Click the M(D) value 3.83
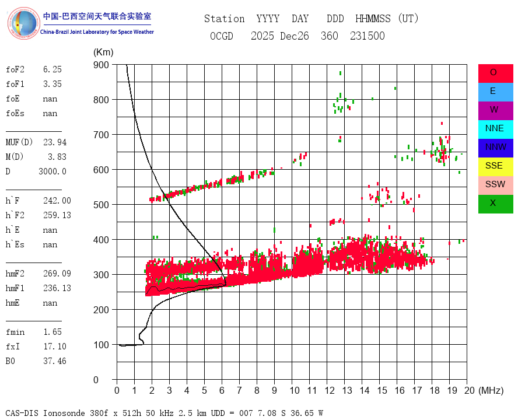The width and height of the screenshot is (525, 420). point(57,157)
